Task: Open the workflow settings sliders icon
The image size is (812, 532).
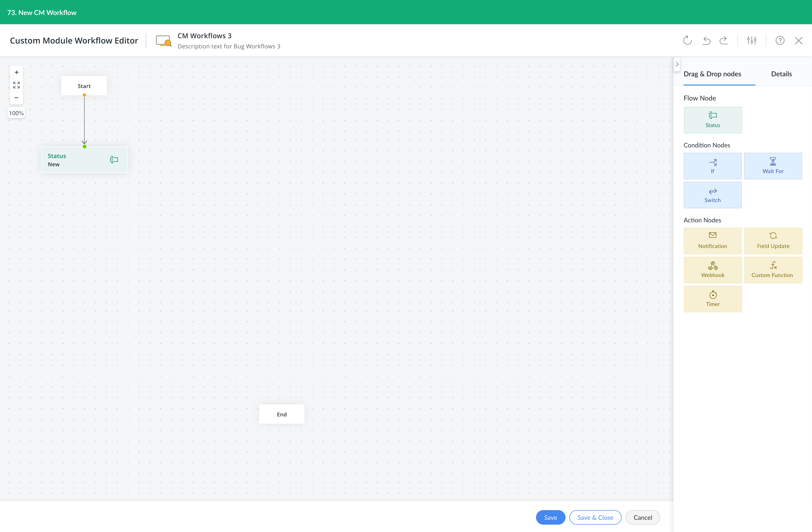Action: click(752, 40)
